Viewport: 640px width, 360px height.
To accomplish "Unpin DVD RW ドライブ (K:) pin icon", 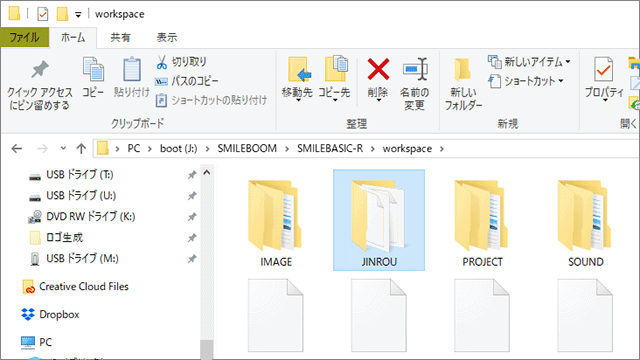I will pos(192,217).
